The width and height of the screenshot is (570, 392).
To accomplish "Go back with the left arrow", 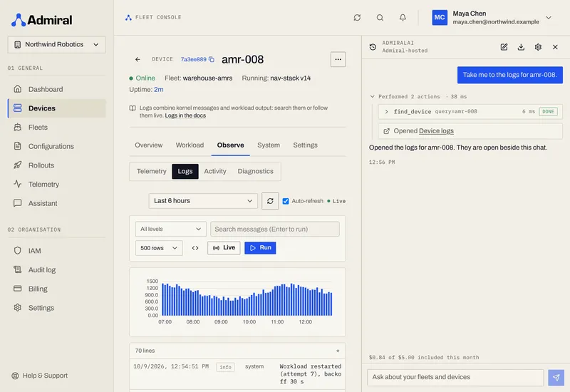I will (138, 59).
